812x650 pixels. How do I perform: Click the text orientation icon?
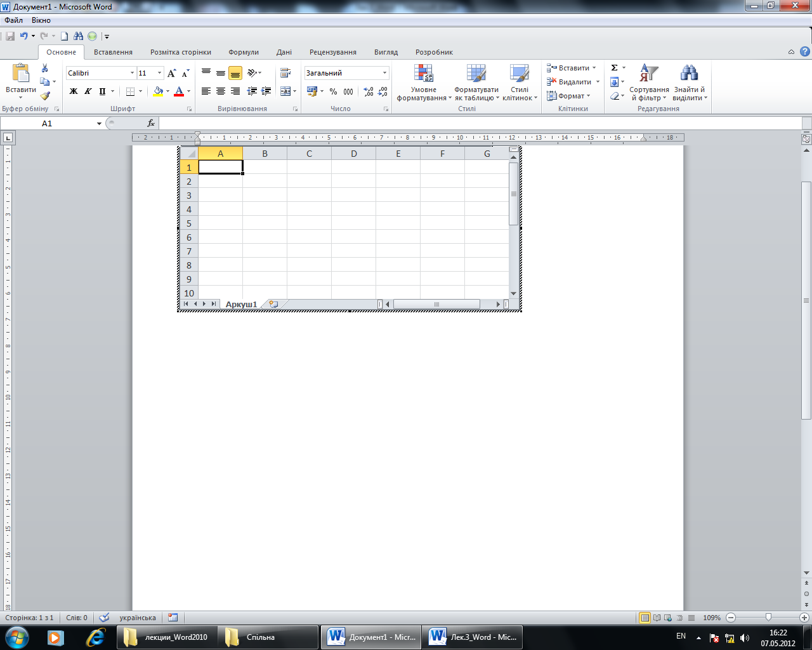click(x=252, y=73)
